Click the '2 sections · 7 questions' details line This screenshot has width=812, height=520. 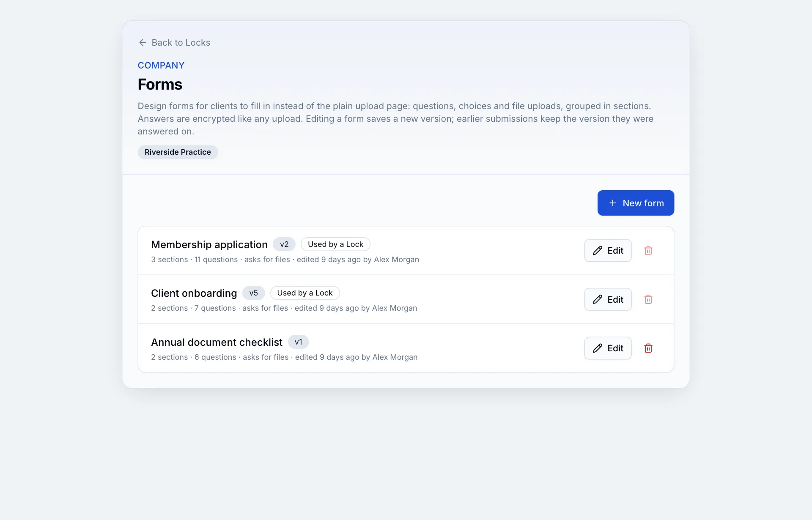284,308
